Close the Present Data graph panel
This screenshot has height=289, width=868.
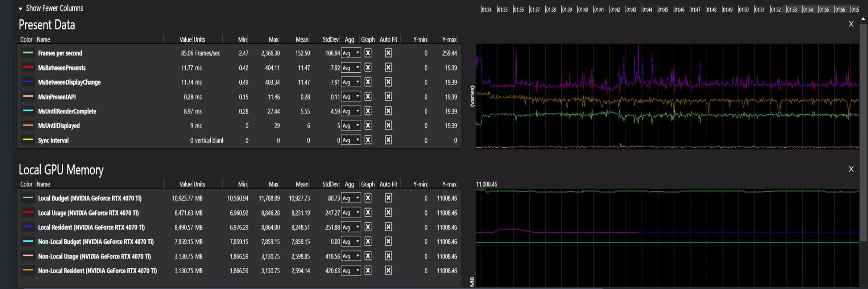(x=851, y=24)
